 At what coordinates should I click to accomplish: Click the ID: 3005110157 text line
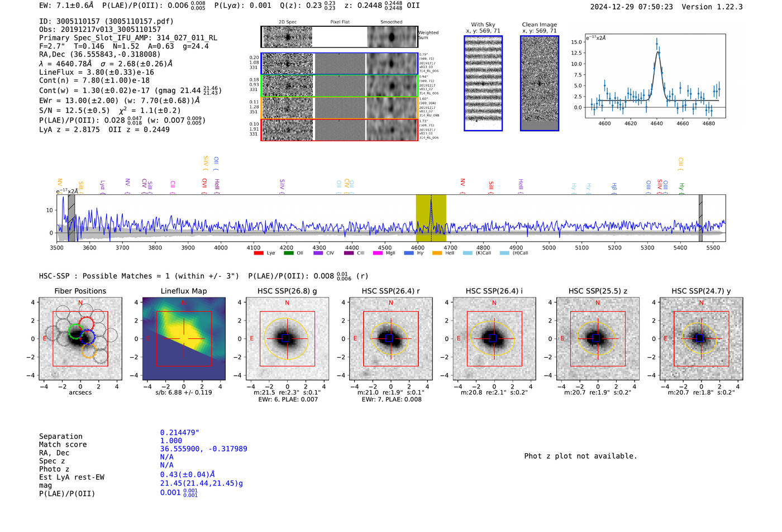[x=106, y=21]
